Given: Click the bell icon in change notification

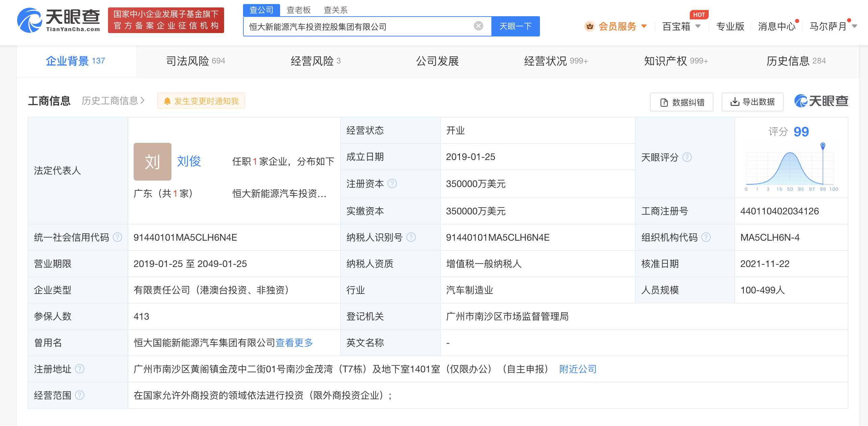Looking at the screenshot, I should click(x=167, y=101).
